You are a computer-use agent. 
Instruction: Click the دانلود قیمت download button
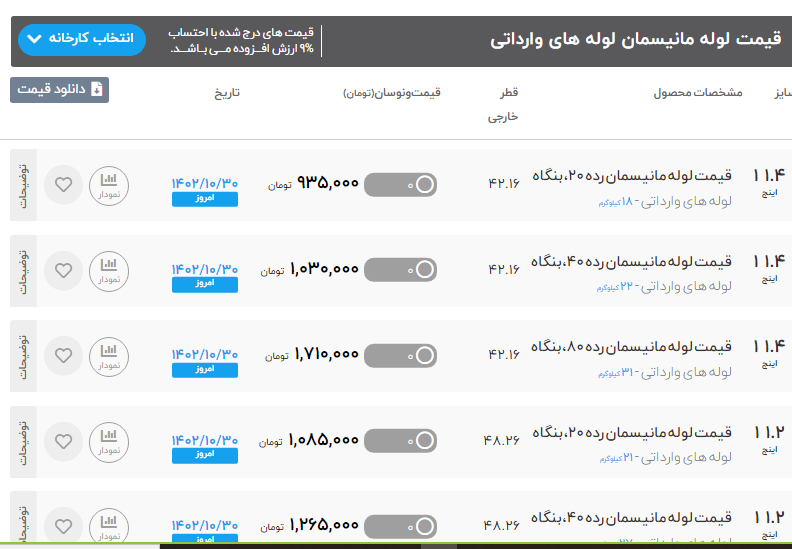pos(60,90)
